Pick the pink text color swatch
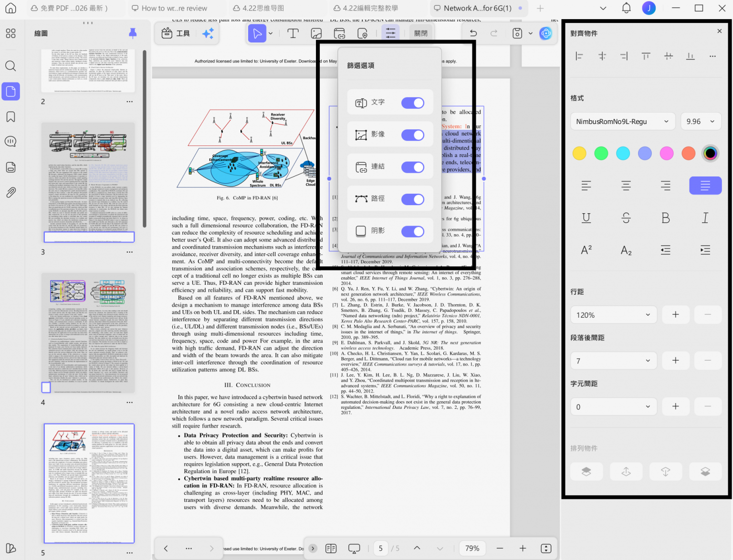The height and width of the screenshot is (560, 733). tap(667, 153)
